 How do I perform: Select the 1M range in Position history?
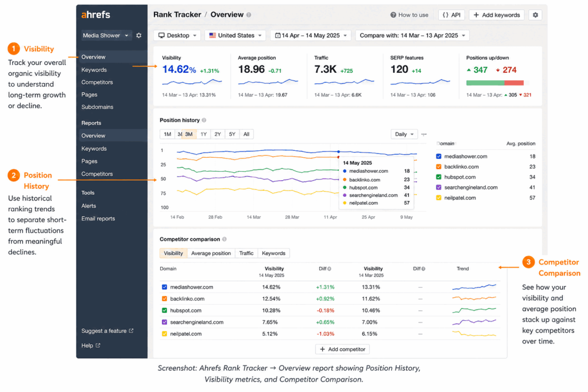167,134
